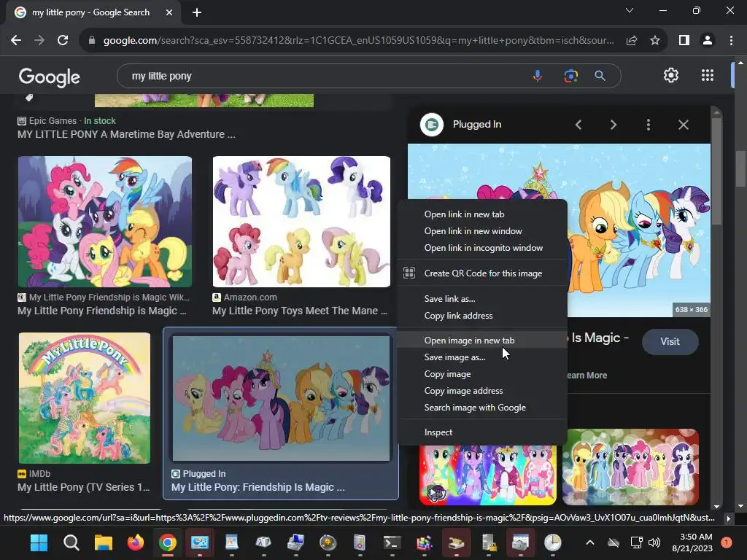This screenshot has width=747, height=560.
Task: Click the Chrome taskbar icon
Action: tap(167, 542)
